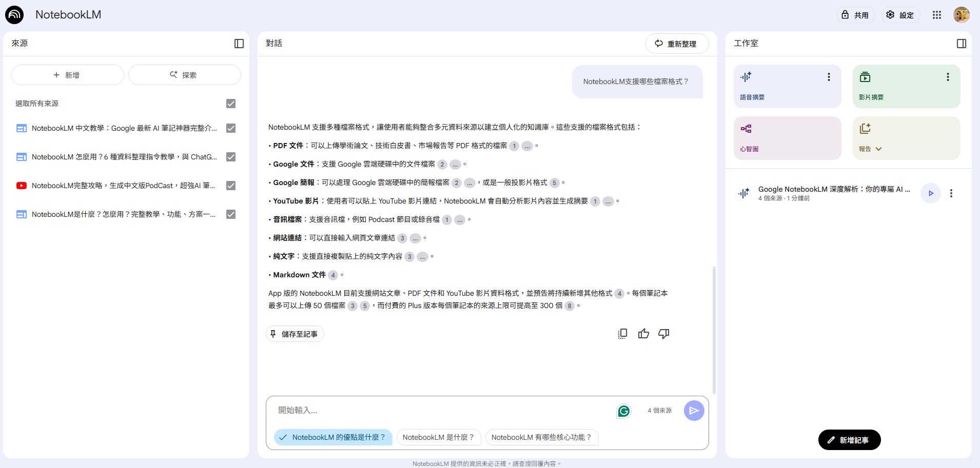Select suggestion NotebookLM 有哪些核心功能？

[541, 437]
